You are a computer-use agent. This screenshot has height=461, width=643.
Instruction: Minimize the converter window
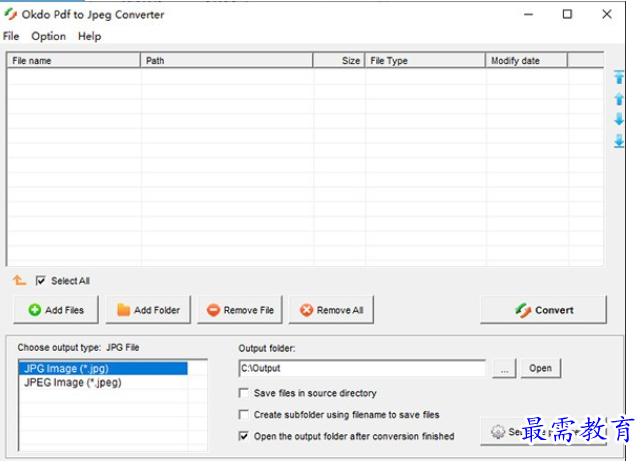[x=529, y=14]
